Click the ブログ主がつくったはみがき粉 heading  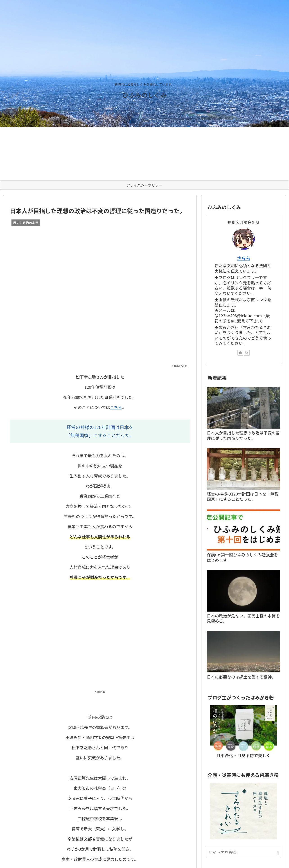click(x=241, y=698)
